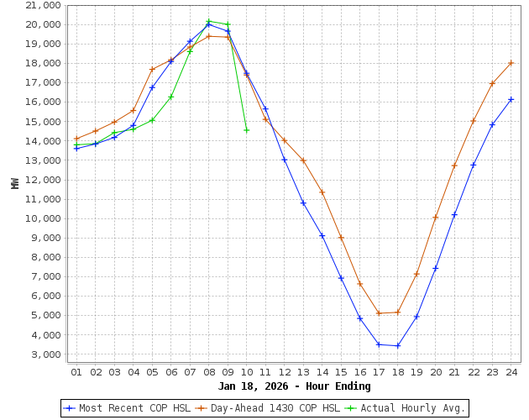This screenshot has width=529, height=420.
Task: Click the MW y-axis title
Action: point(15,182)
